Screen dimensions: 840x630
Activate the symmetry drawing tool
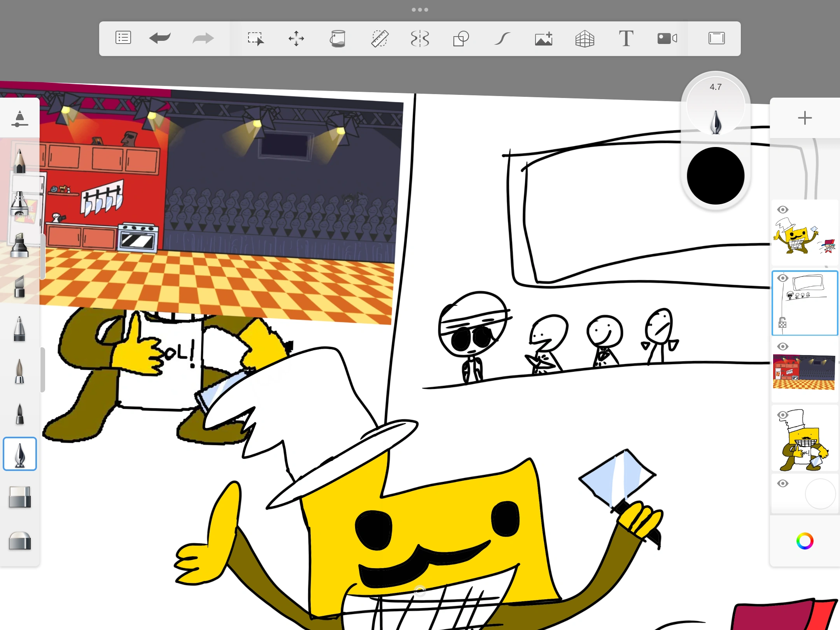(x=420, y=38)
